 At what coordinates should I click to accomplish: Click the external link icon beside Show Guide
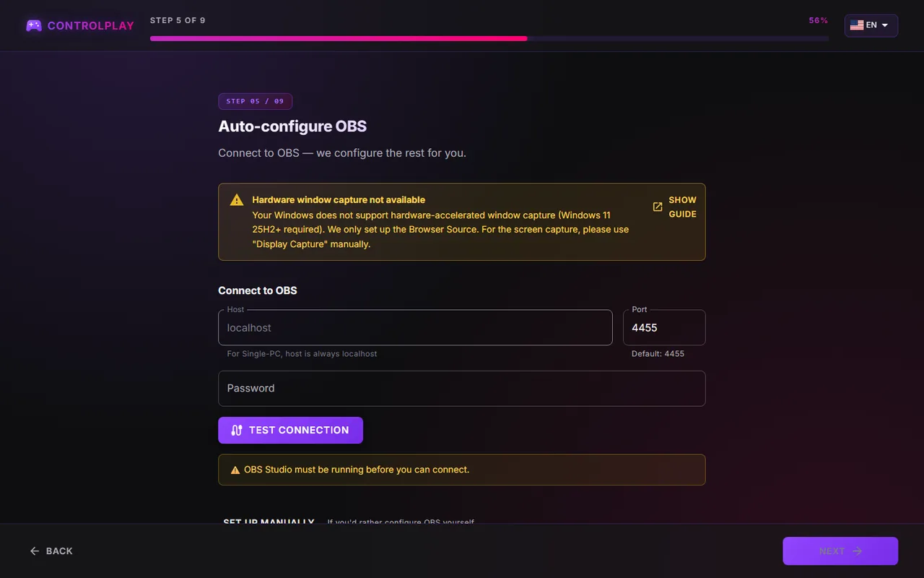click(x=658, y=207)
